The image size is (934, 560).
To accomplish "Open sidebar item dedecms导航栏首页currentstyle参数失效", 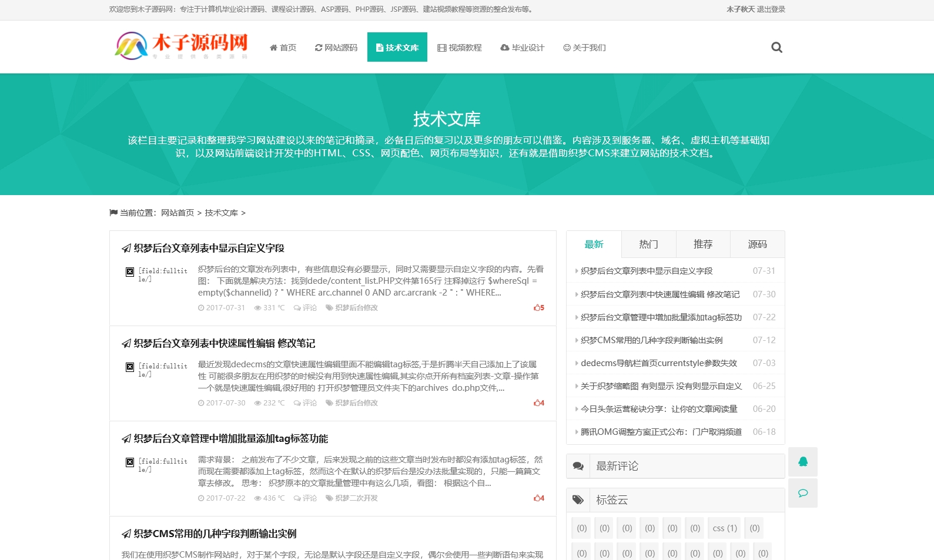I will coord(659,363).
